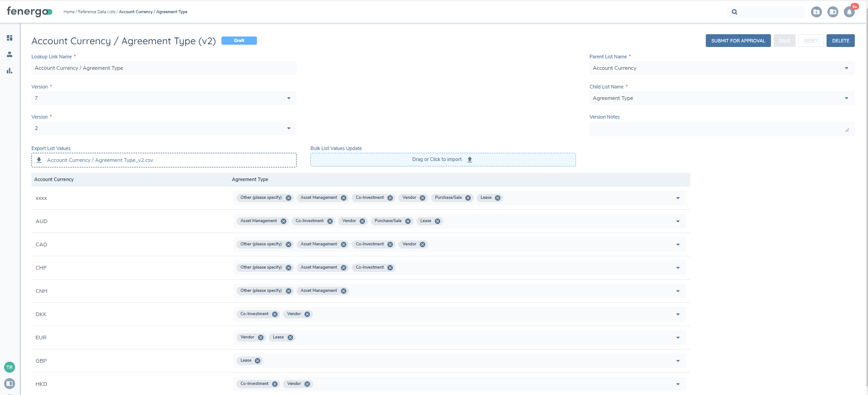Click the fenergo logo
Viewport: 868px width, 395px height.
tap(30, 11)
